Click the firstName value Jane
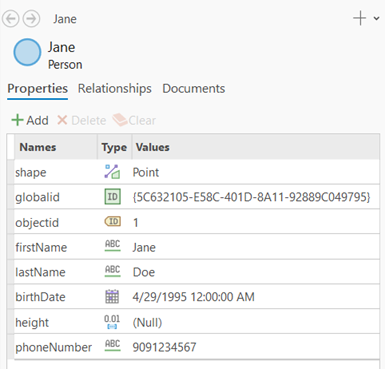385x369 pixels. click(144, 247)
